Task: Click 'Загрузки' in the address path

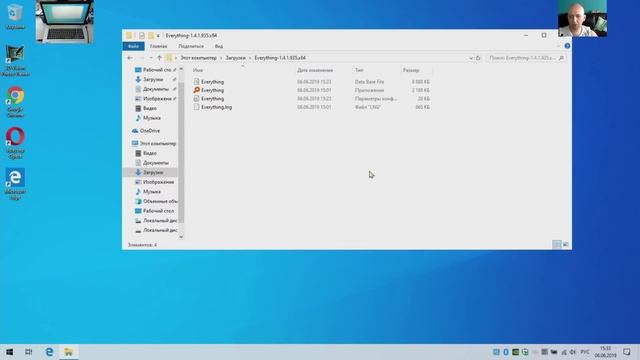Action: pyautogui.click(x=236, y=58)
